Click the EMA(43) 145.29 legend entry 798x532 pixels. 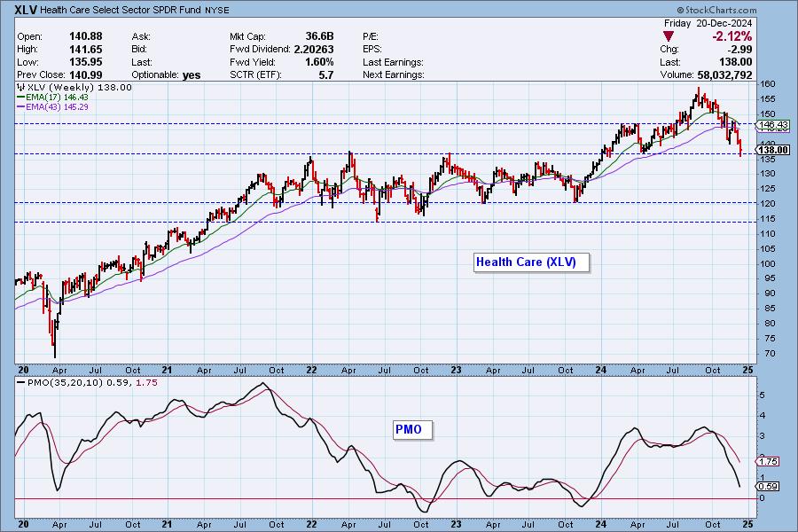(52, 107)
